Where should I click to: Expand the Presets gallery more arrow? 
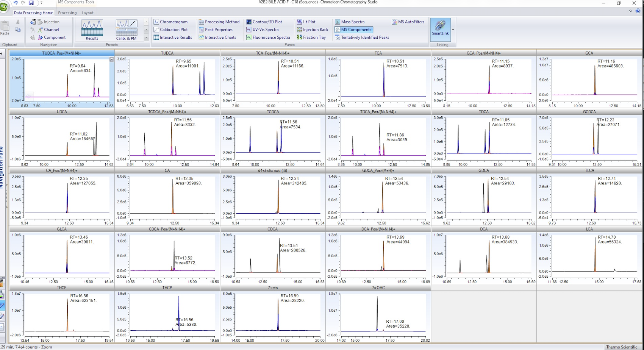coord(146,37)
